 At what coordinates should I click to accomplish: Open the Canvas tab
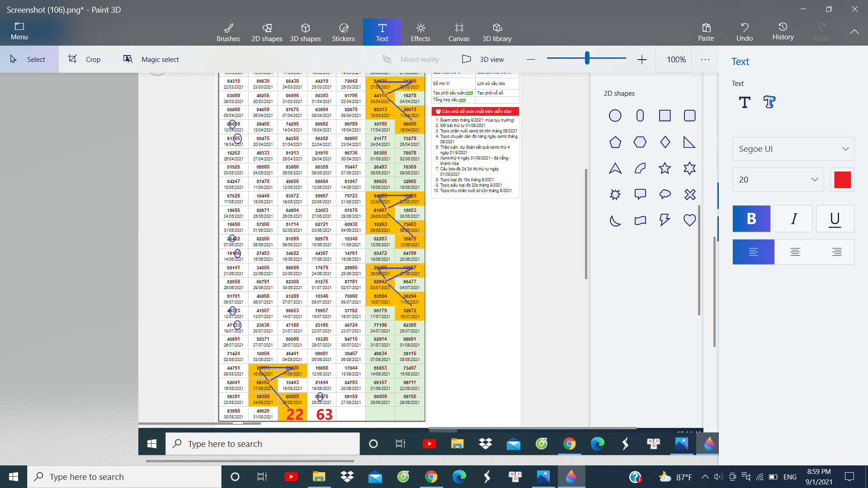459,32
